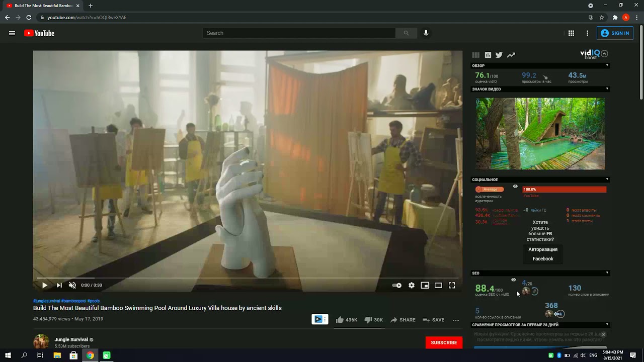Viewport: 644px width, 362px height.
Task: Click the Average engagement badge
Action: [490, 190]
